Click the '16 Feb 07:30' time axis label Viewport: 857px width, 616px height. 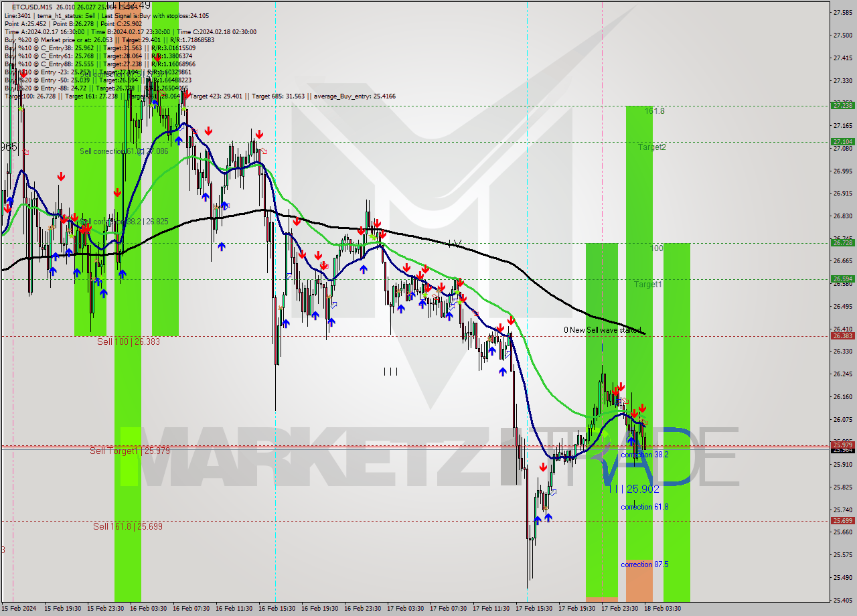(x=191, y=609)
